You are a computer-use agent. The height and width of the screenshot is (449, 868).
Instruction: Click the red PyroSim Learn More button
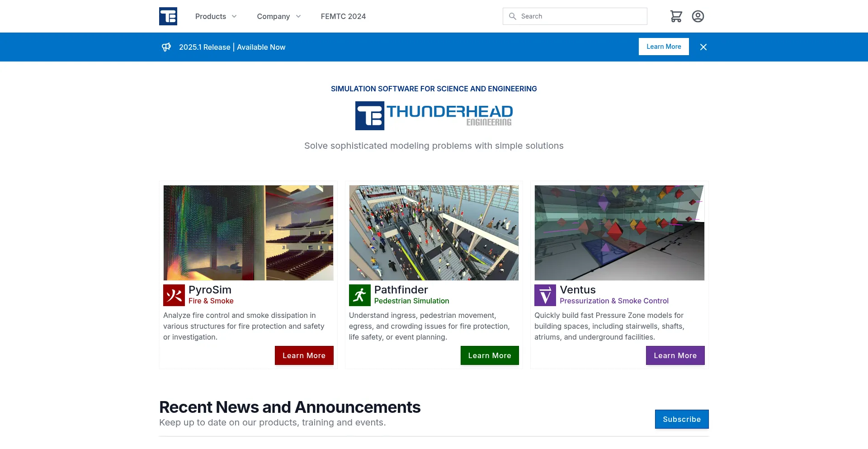coord(304,355)
